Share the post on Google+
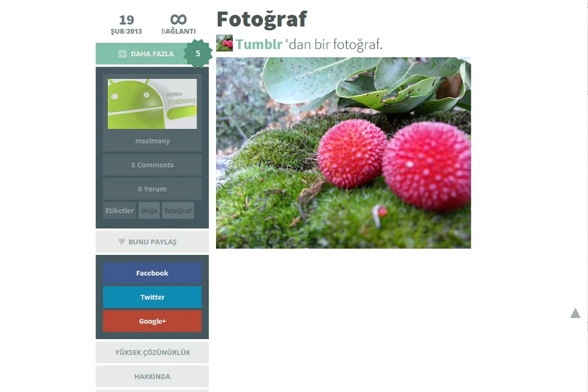The width and height of the screenshot is (588, 392). coord(152,321)
